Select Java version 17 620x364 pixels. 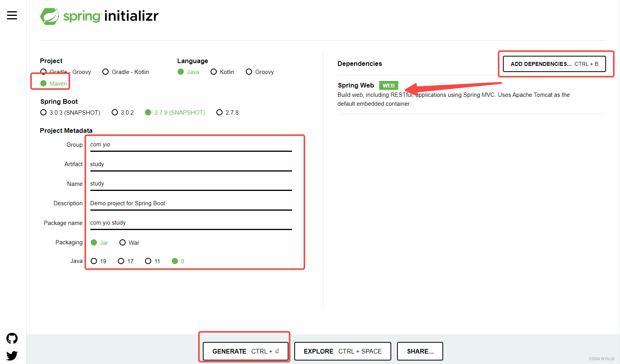point(126,261)
